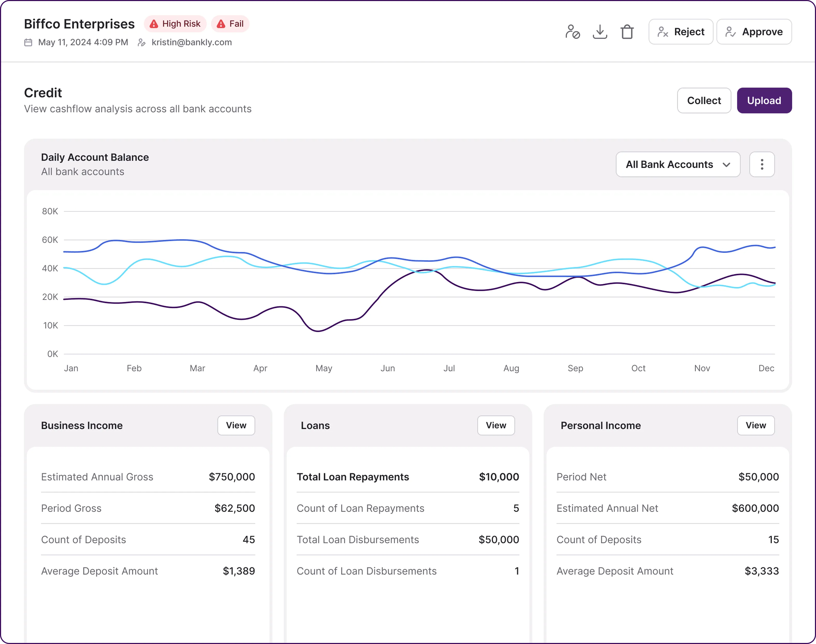Viewport: 816px width, 644px height.
Task: Click the chevron in accounts selector
Action: [x=726, y=165]
